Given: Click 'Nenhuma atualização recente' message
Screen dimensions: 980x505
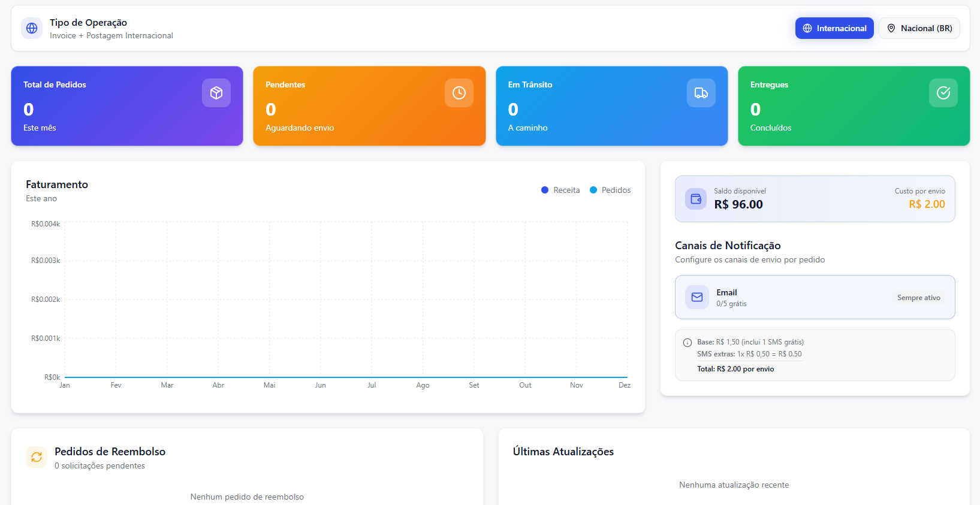Looking at the screenshot, I should (734, 485).
